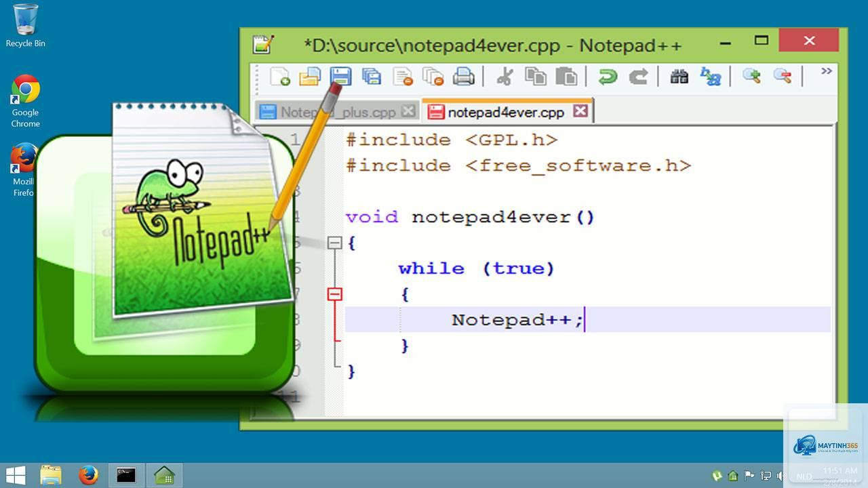The image size is (868, 488).
Task: Close the Notepad++ window
Action: 809,41
